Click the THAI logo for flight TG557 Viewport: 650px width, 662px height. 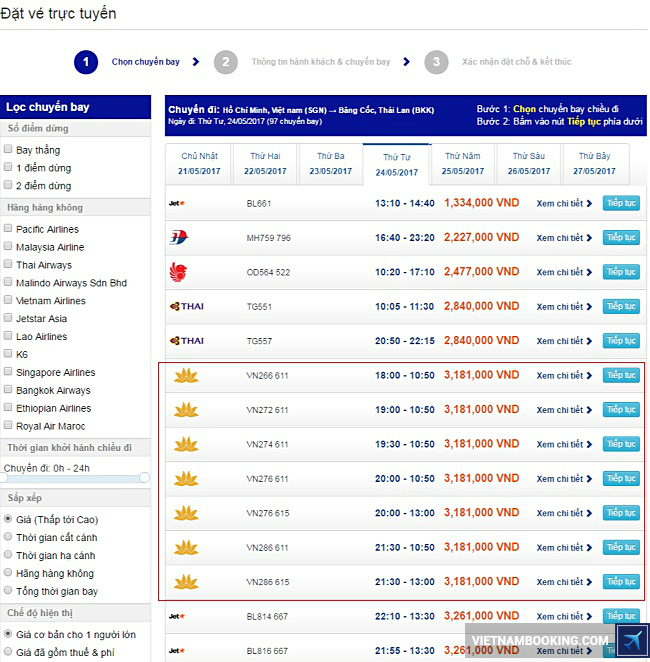187,340
